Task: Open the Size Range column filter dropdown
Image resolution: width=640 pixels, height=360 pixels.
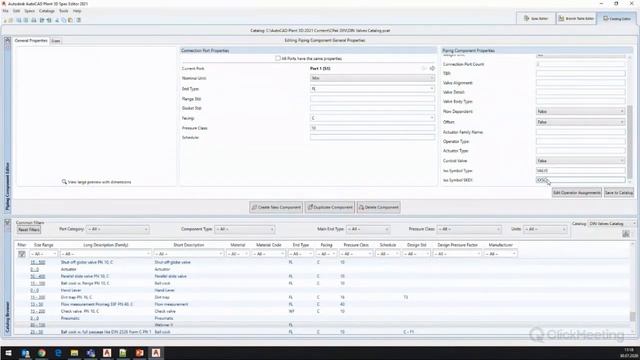Action: click(x=43, y=254)
